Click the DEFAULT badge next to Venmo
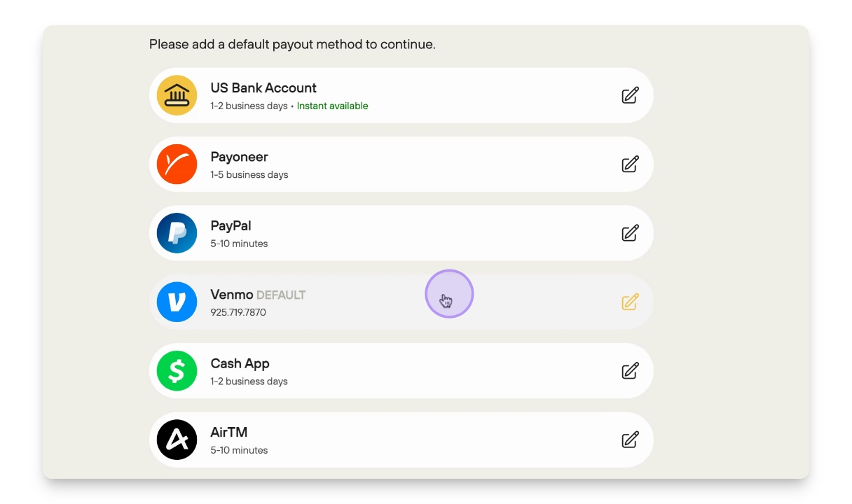Image resolution: width=852 pixels, height=504 pixels. (281, 295)
